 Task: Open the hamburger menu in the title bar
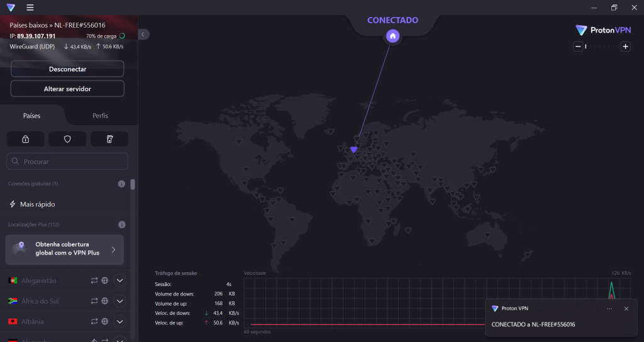(x=30, y=8)
